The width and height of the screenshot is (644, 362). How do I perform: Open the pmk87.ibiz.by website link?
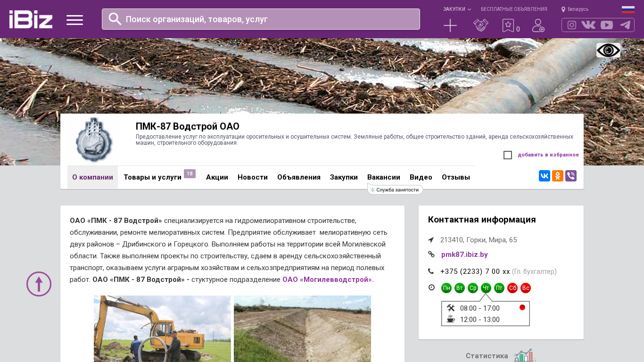pyautogui.click(x=464, y=255)
